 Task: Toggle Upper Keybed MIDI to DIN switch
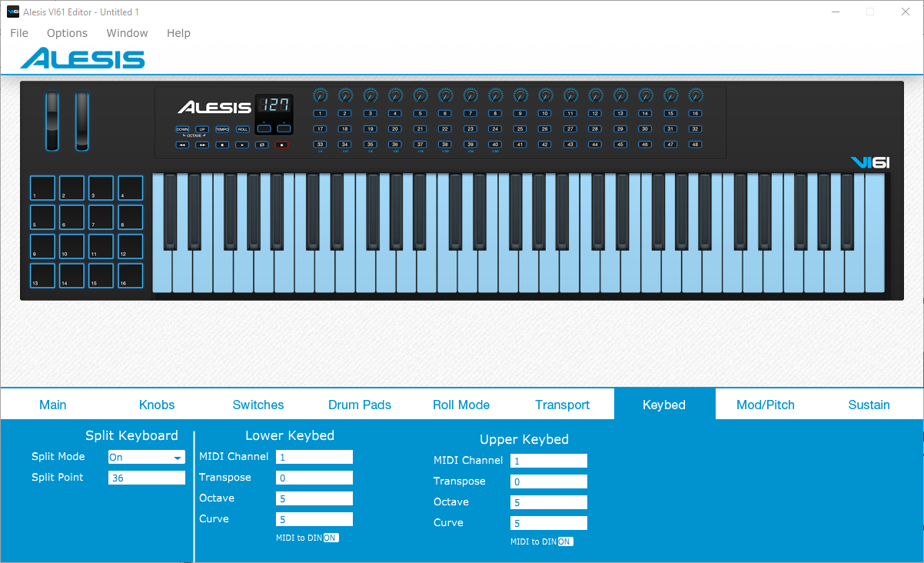click(x=565, y=541)
